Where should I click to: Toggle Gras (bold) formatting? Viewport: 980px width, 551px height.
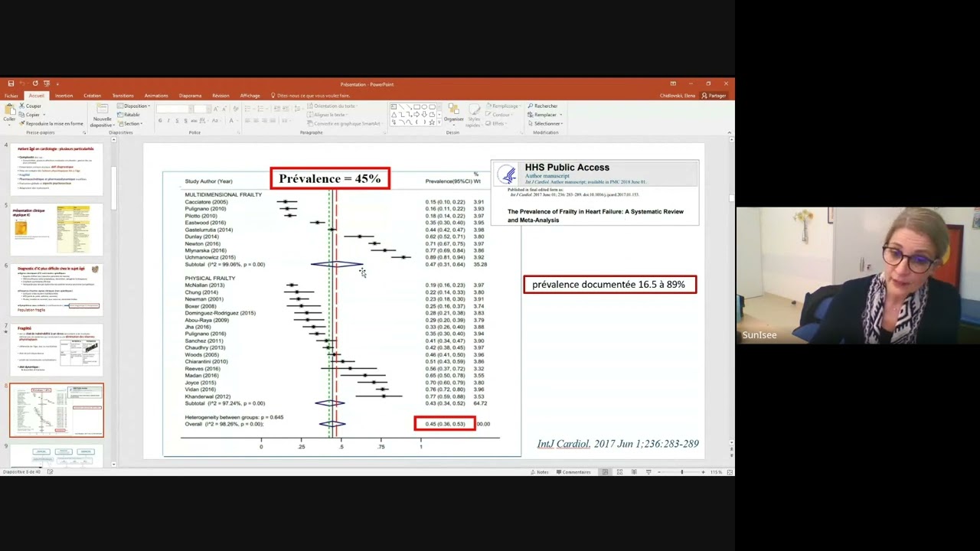point(160,120)
